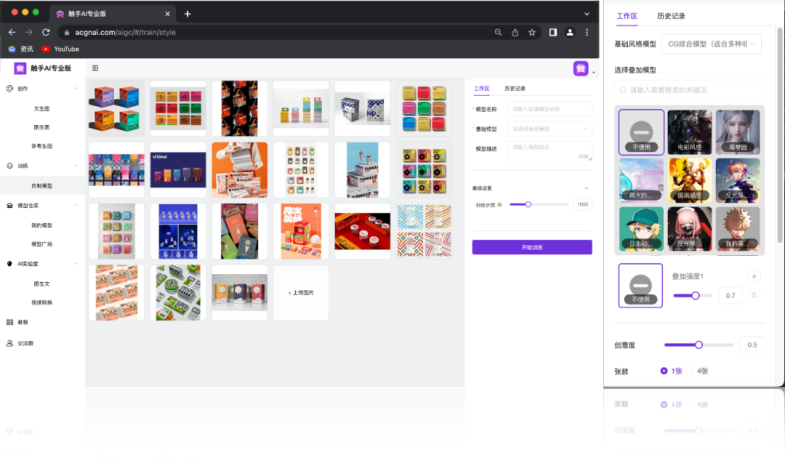Screen dimensions: 785x463
Task: Open 自制模型 in the left sidebar
Action: [42, 185]
